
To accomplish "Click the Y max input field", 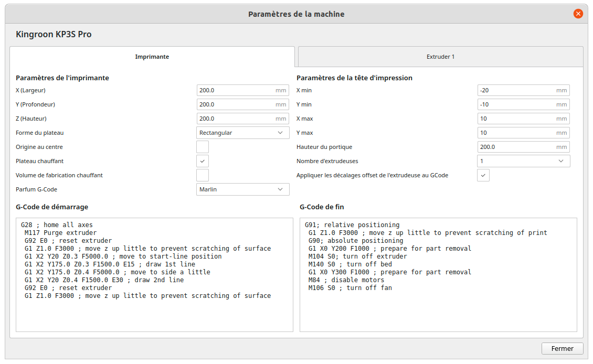I will (x=523, y=133).
